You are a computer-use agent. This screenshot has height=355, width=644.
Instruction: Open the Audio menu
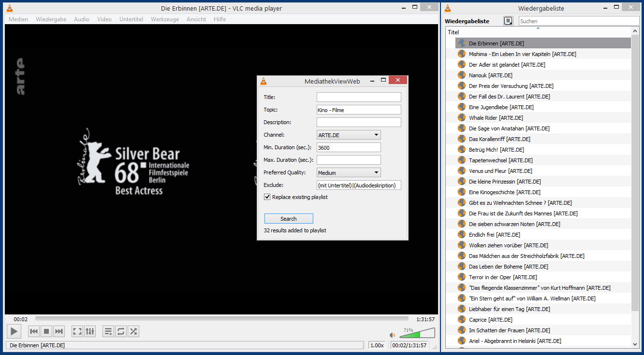(82, 19)
